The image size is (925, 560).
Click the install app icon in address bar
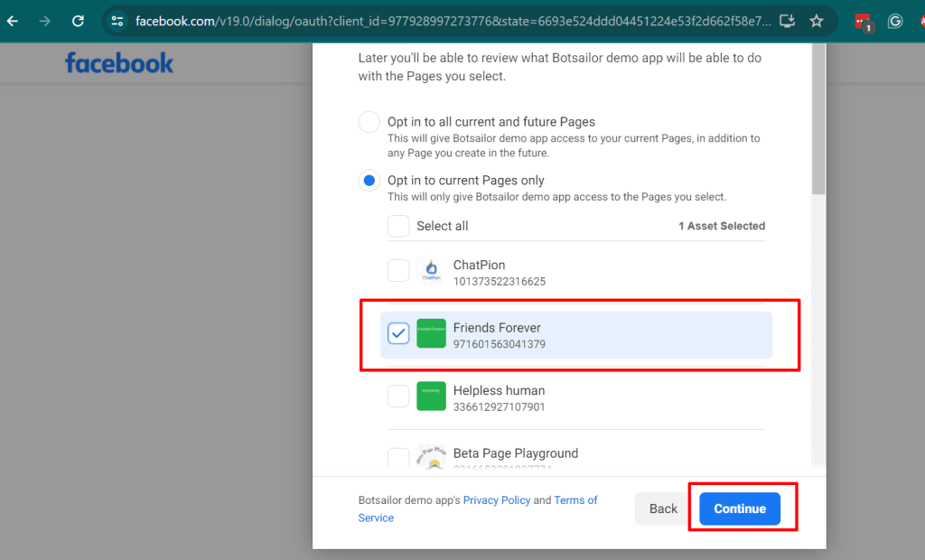pos(787,21)
